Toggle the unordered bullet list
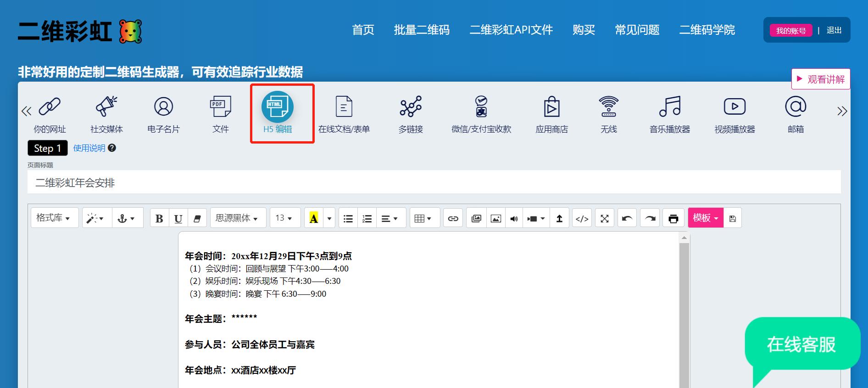This screenshot has width=868, height=388. [348, 218]
